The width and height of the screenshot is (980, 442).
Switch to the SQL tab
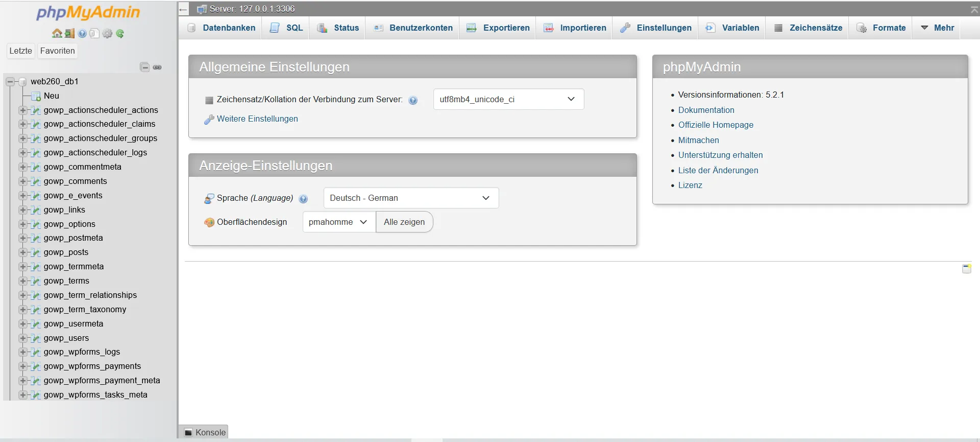click(286, 28)
